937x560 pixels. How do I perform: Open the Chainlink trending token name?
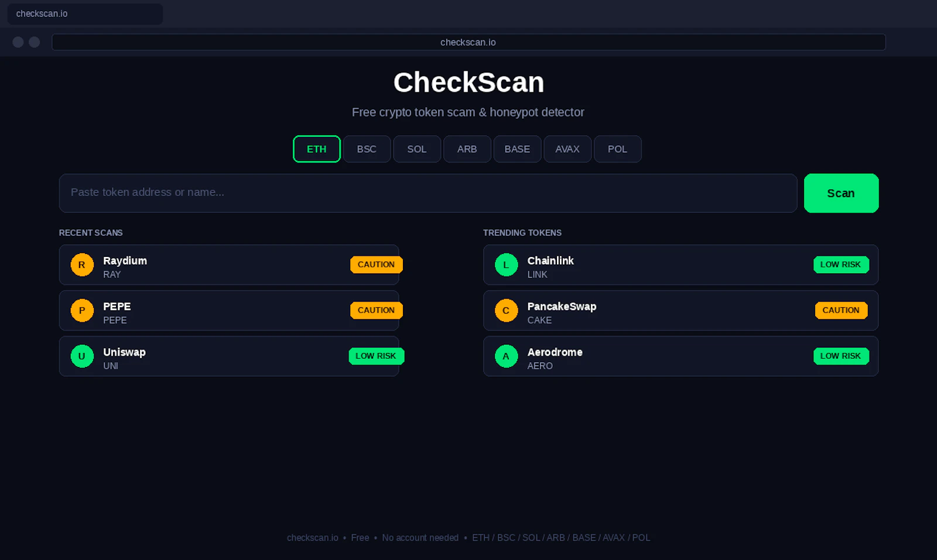point(550,260)
